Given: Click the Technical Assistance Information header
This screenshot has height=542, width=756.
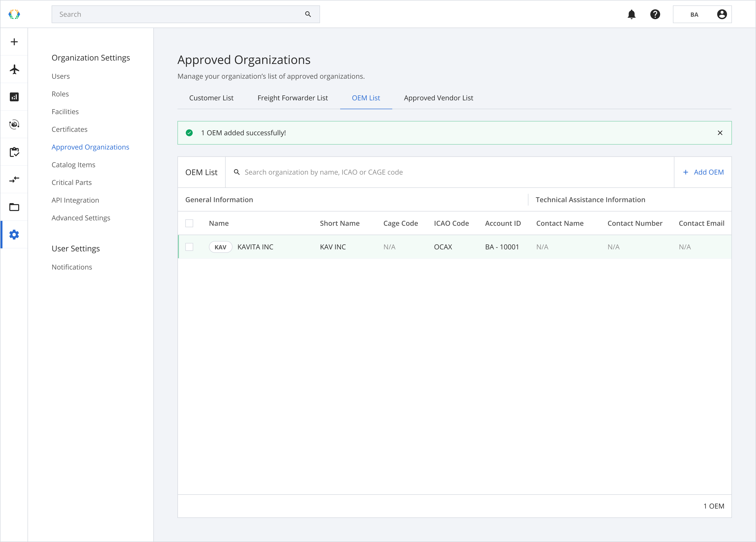Looking at the screenshot, I should [x=590, y=199].
